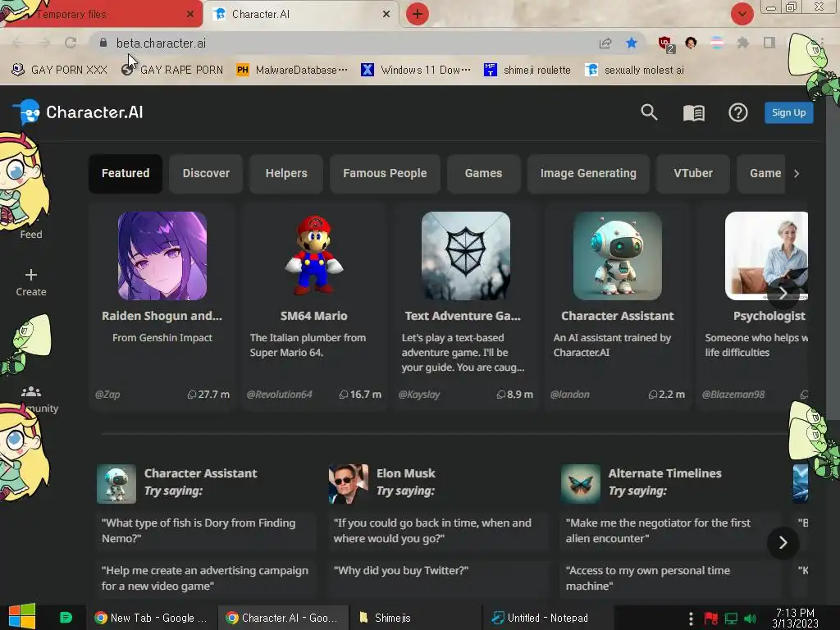The width and height of the screenshot is (840, 630).
Task: Select the Featured category tab
Action: (x=126, y=173)
